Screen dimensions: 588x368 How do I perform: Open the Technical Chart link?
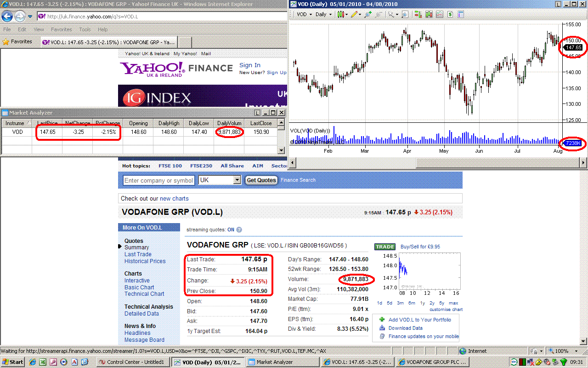coord(144,294)
